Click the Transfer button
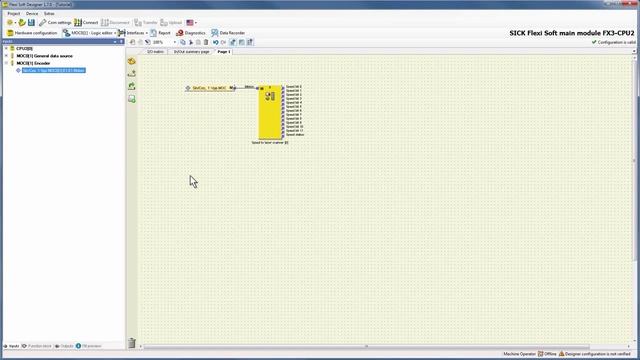The image size is (640, 360). [146, 22]
